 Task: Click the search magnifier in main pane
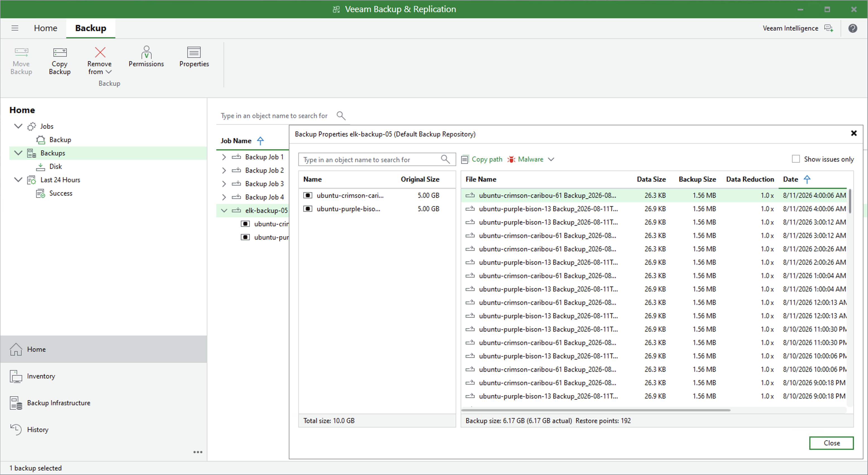[341, 115]
